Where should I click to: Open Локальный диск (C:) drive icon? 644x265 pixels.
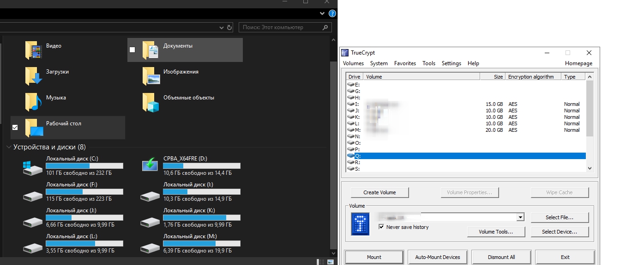[x=32, y=167]
